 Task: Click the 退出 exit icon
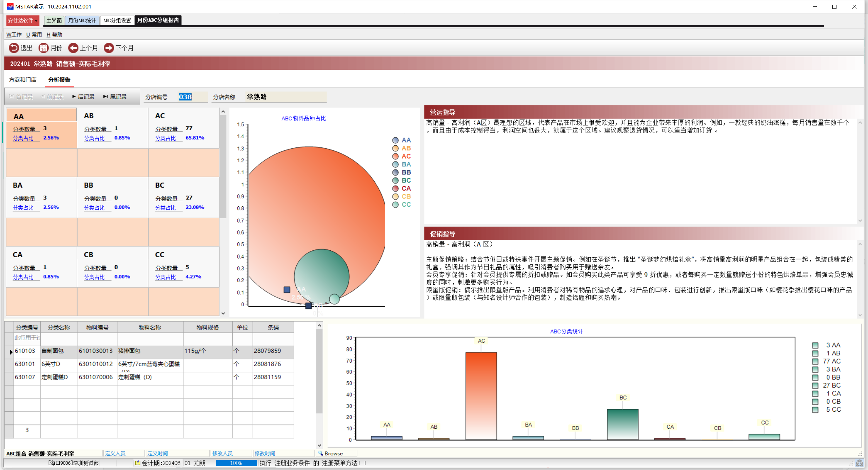(14, 48)
